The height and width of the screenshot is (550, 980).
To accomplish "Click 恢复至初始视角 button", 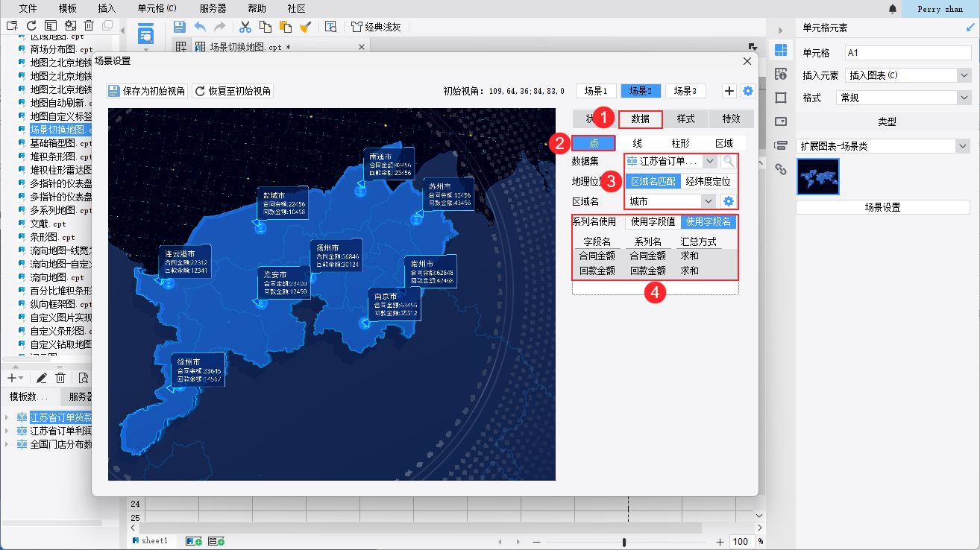I will 233,91.
